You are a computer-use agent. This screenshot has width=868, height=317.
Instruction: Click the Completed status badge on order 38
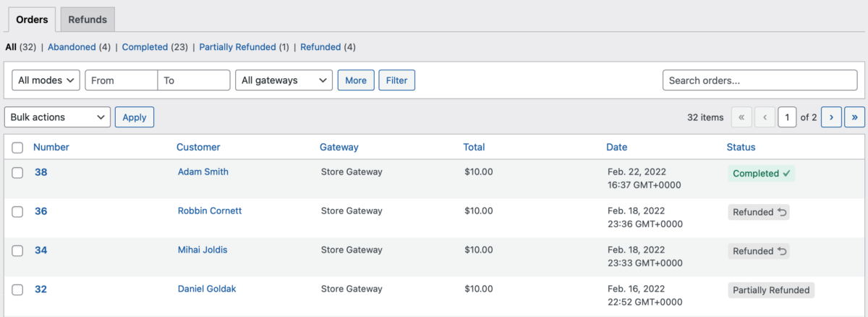[761, 174]
